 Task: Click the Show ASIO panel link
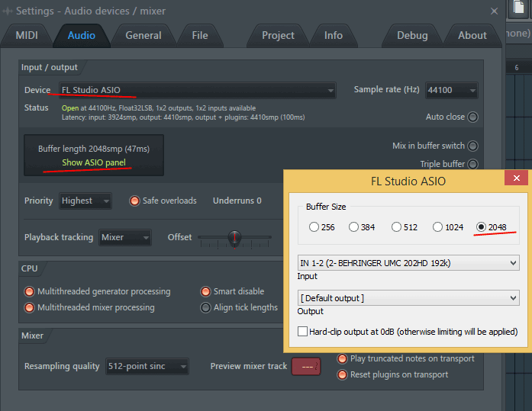point(94,162)
